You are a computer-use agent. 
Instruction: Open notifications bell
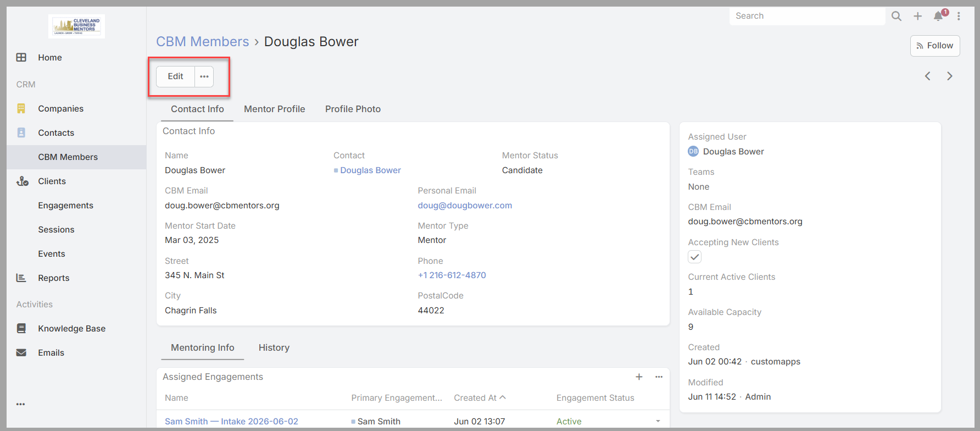click(x=938, y=16)
